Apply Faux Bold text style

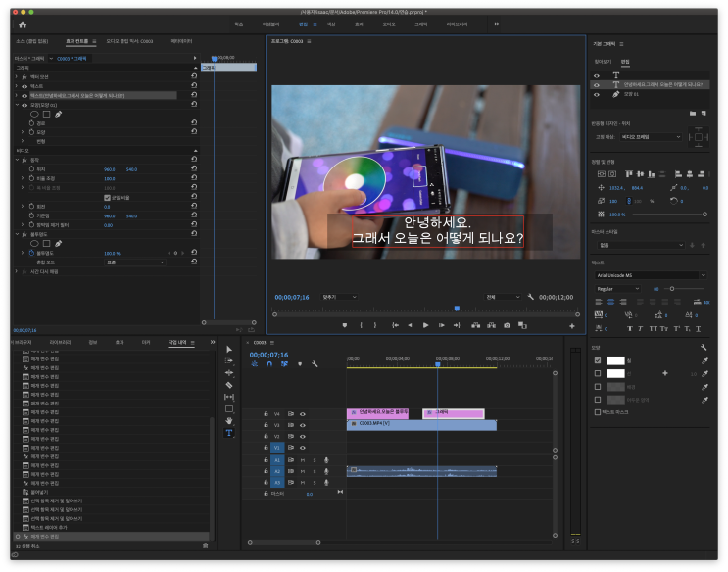[x=630, y=329]
